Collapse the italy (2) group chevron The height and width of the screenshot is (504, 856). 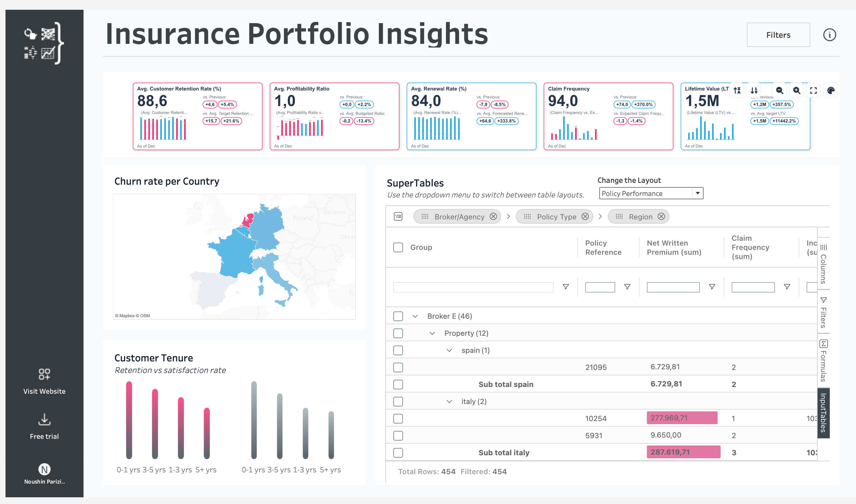tap(449, 401)
